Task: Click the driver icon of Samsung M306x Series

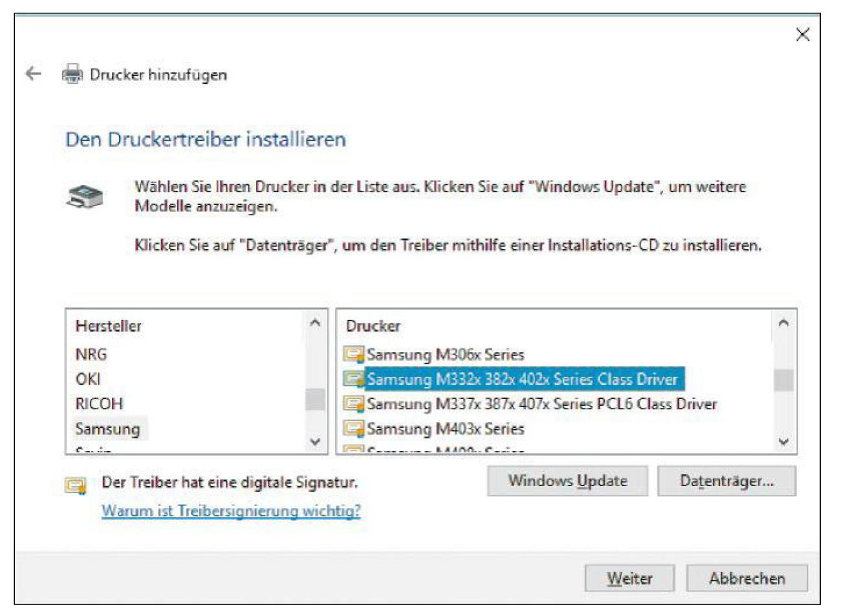Action: click(x=354, y=354)
